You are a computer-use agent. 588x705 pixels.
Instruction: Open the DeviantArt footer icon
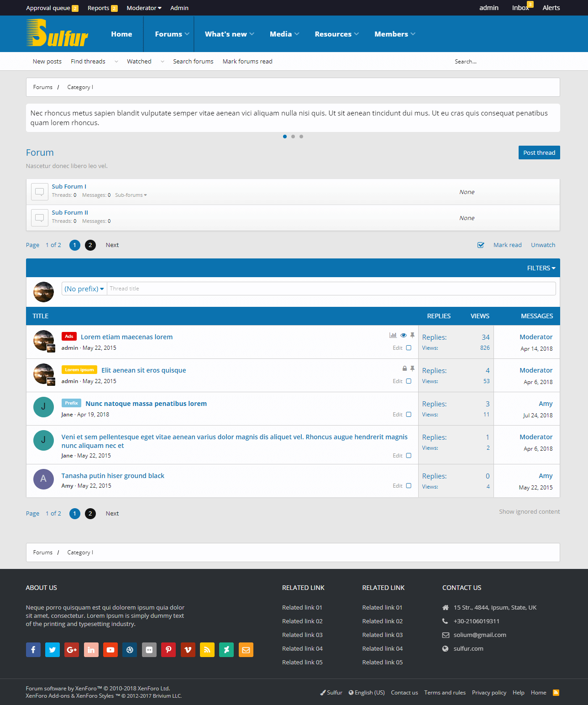click(226, 650)
